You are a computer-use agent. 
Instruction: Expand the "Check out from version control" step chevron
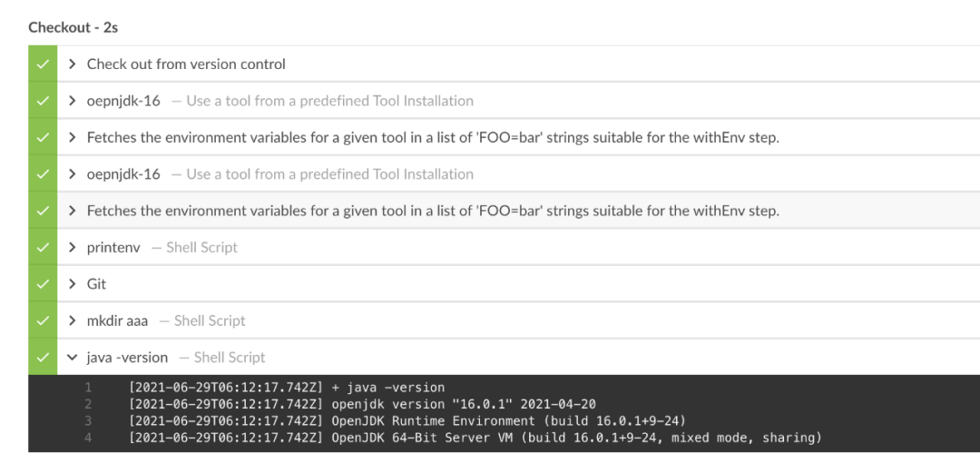point(73,64)
